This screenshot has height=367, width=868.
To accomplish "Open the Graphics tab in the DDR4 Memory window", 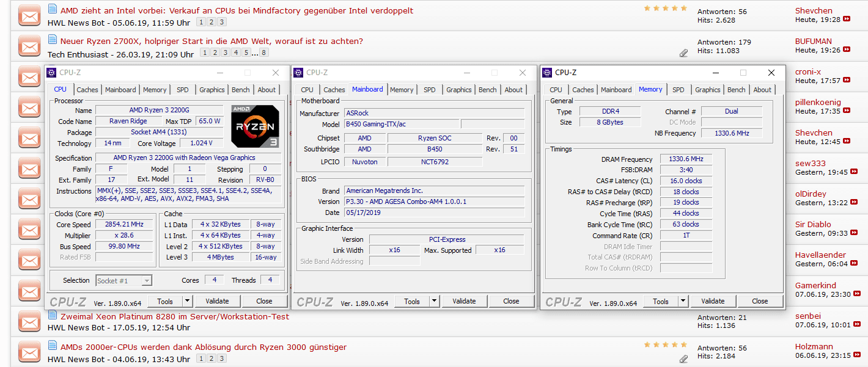I will 708,90.
